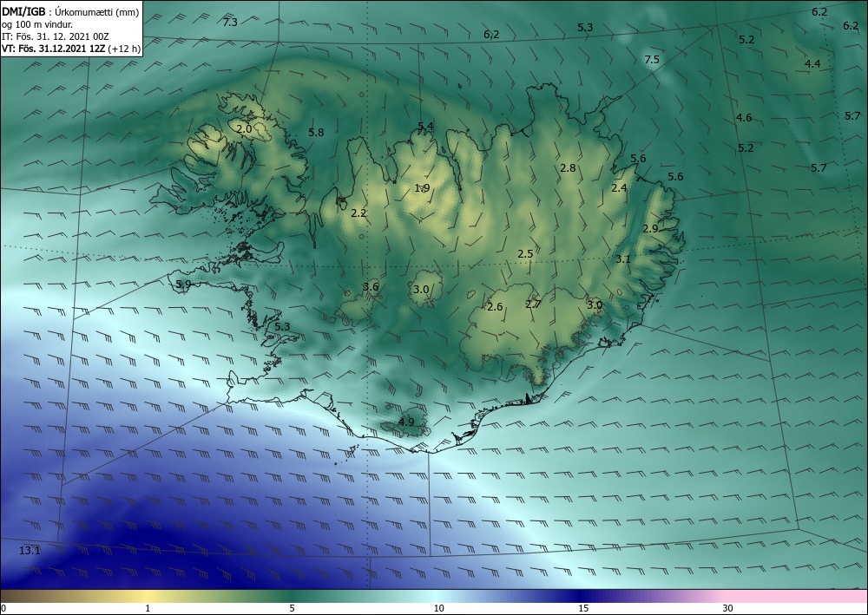Click the 2.5 value label

525,254
